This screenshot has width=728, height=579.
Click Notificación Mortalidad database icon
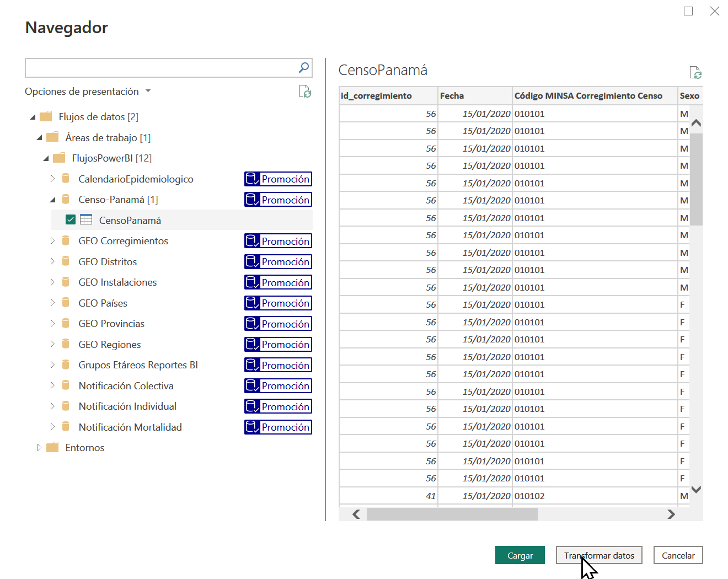click(66, 427)
